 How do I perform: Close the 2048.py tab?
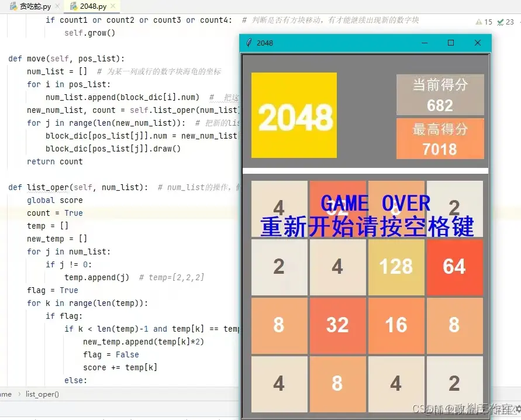[x=113, y=6]
